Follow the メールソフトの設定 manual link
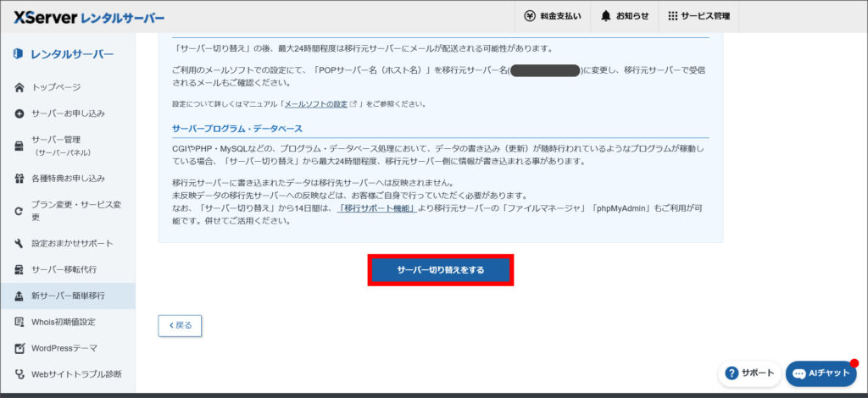 pos(315,104)
